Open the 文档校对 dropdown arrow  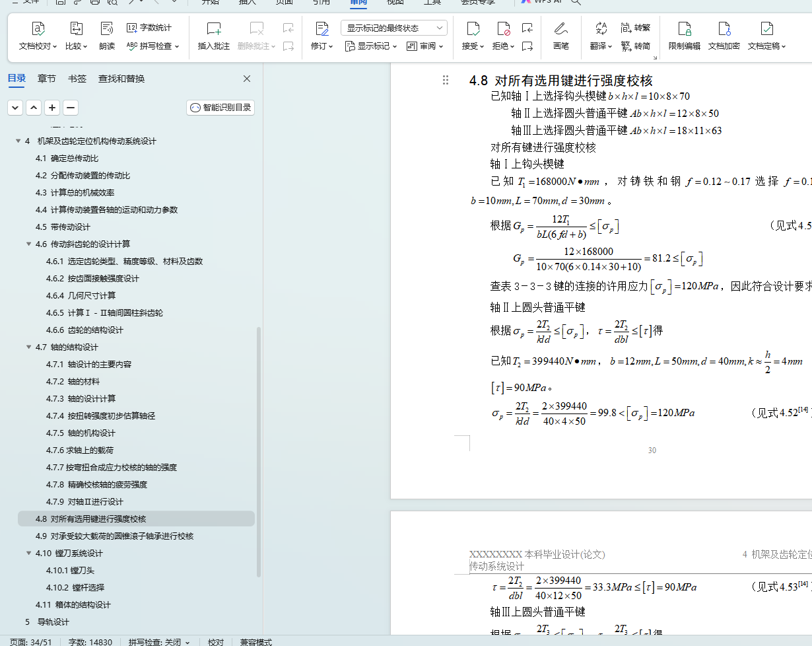tap(56, 46)
